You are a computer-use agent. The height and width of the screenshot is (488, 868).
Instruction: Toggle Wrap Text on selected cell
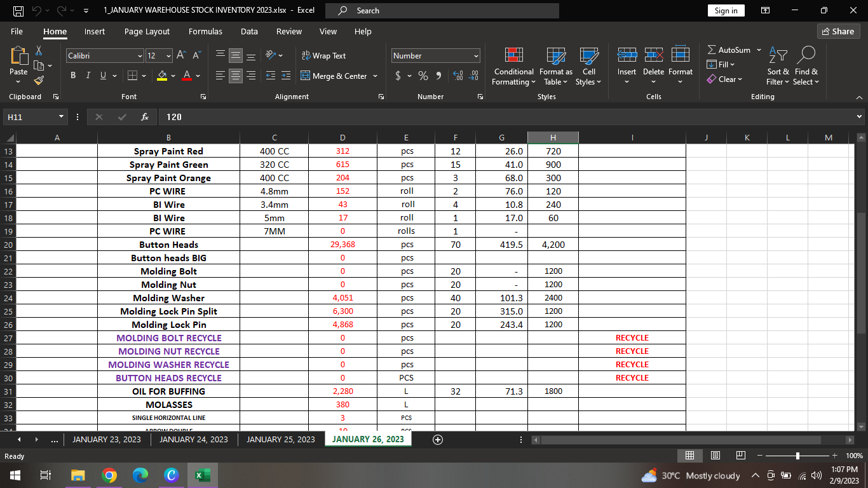coord(323,56)
